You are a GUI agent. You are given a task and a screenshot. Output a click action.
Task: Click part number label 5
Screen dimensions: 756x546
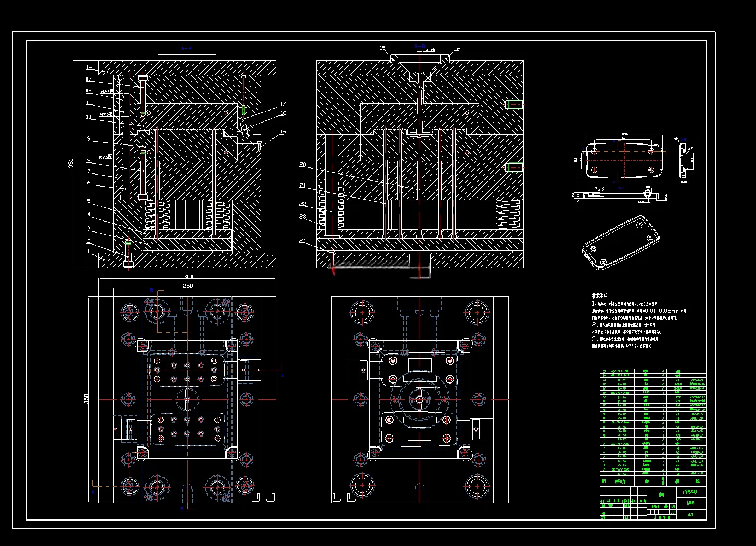pyautogui.click(x=89, y=201)
